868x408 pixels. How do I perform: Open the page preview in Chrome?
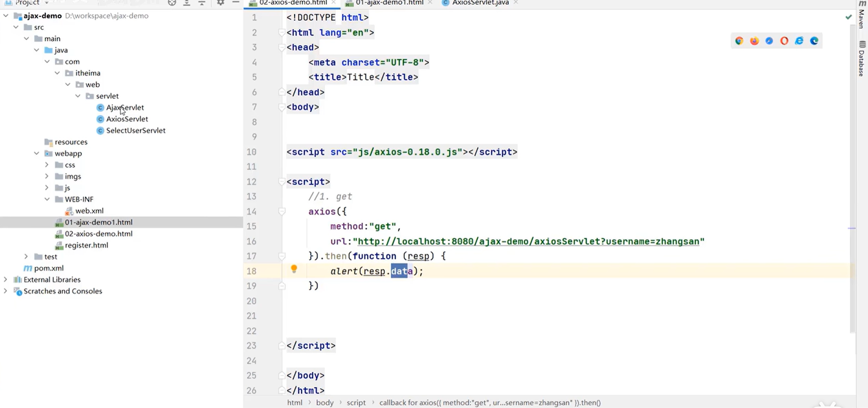(739, 41)
